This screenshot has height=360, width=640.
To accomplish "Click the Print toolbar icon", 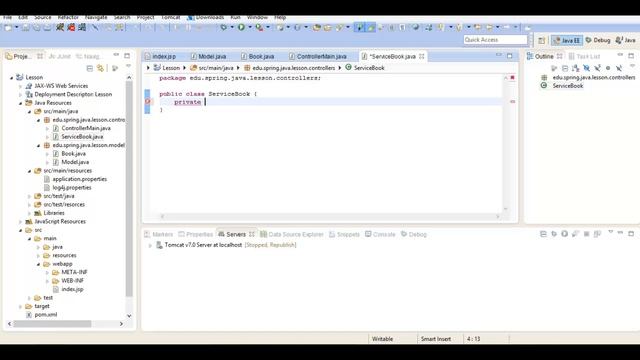I will pos(47,27).
